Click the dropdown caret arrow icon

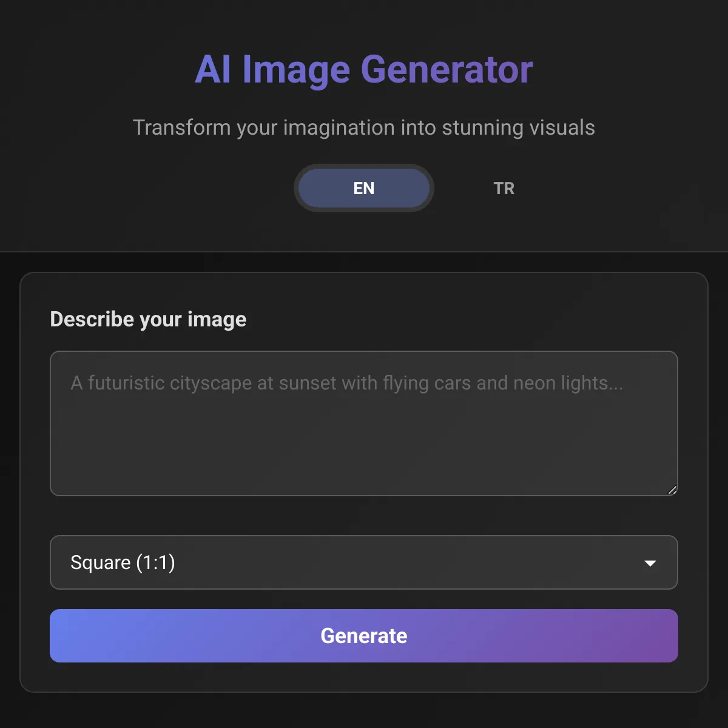click(650, 563)
